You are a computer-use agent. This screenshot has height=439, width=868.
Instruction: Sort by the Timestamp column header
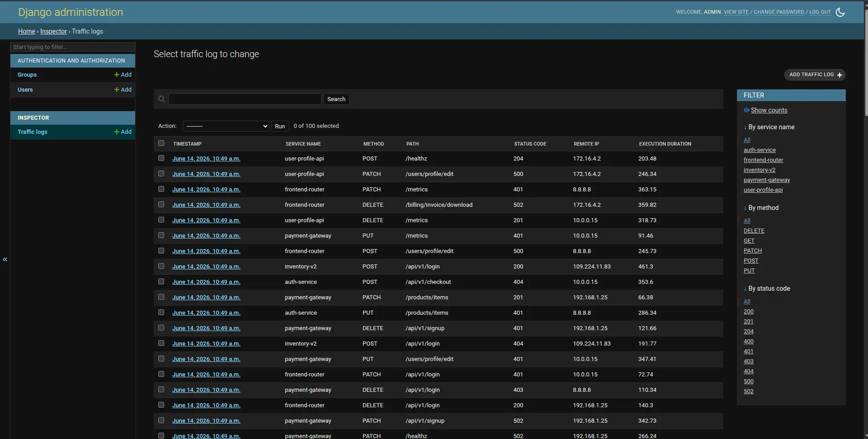[x=187, y=144]
